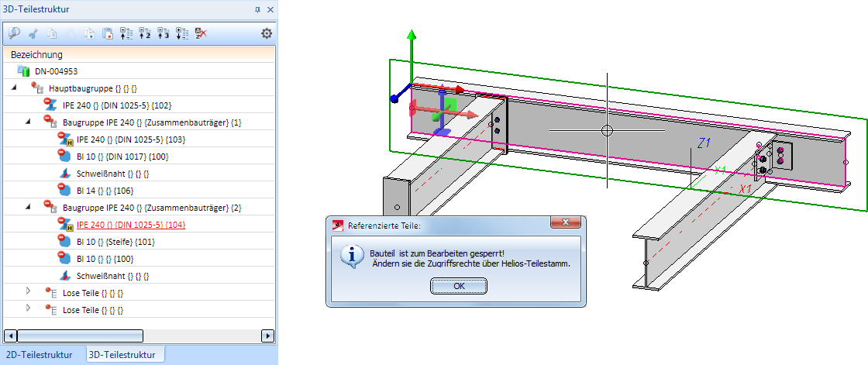The width and height of the screenshot is (868, 365).
Task: Click the clipboard paste icon with red dot
Action: coord(108,33)
